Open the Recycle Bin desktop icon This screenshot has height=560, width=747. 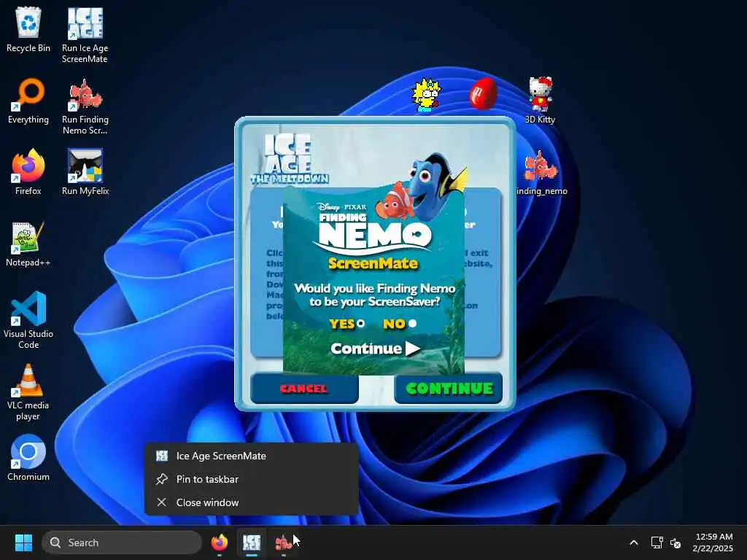[28, 29]
